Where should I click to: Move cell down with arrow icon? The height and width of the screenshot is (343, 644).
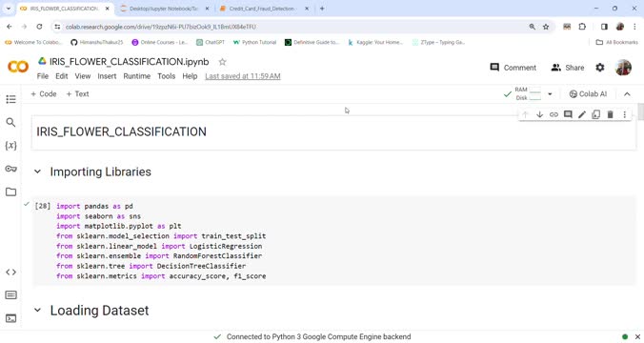[x=539, y=114]
